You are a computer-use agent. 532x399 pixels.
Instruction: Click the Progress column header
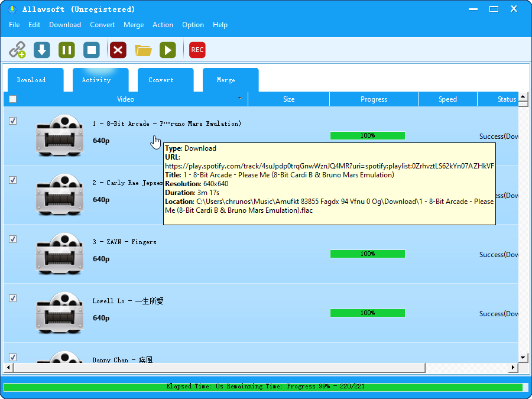click(374, 99)
